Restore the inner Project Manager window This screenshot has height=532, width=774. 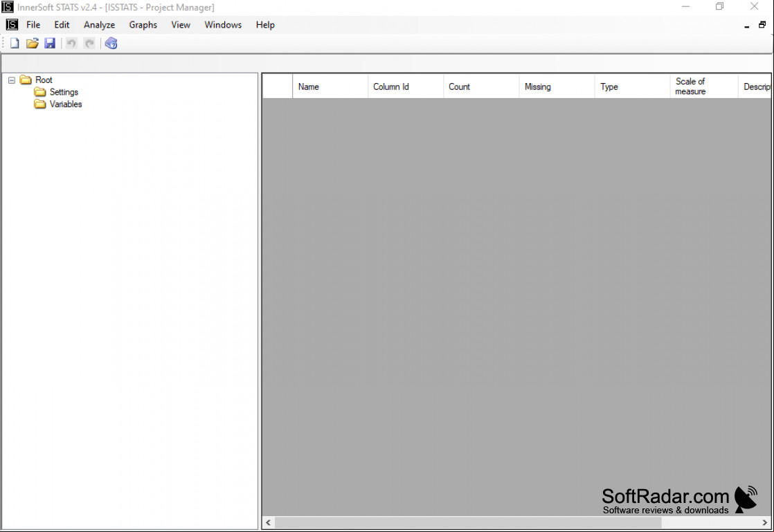tap(762, 25)
